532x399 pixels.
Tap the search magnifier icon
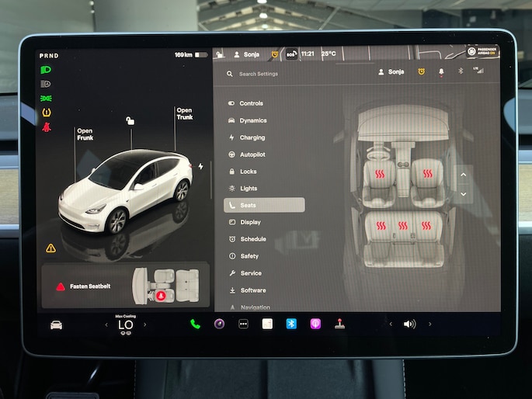point(230,74)
